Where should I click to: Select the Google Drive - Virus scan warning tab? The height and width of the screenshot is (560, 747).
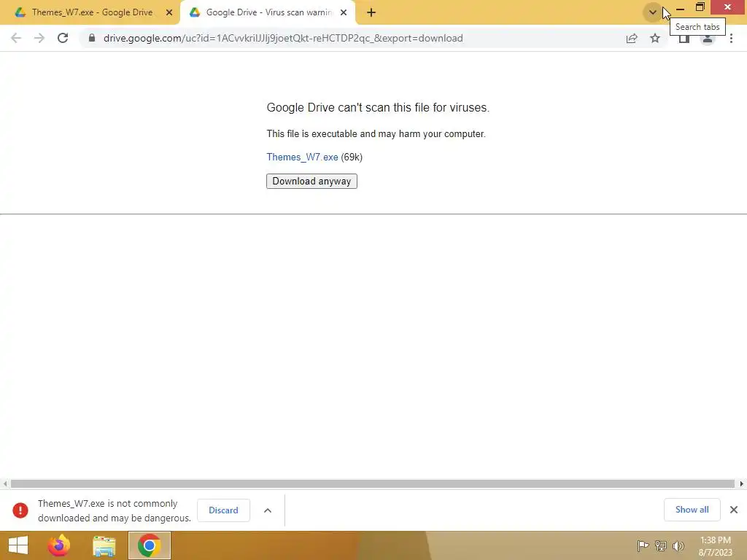pyautogui.click(x=268, y=12)
